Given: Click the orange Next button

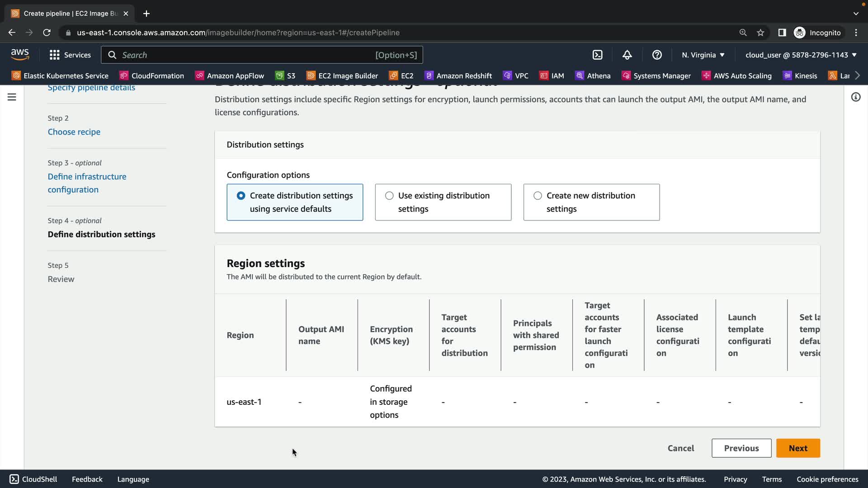Looking at the screenshot, I should 798,448.
